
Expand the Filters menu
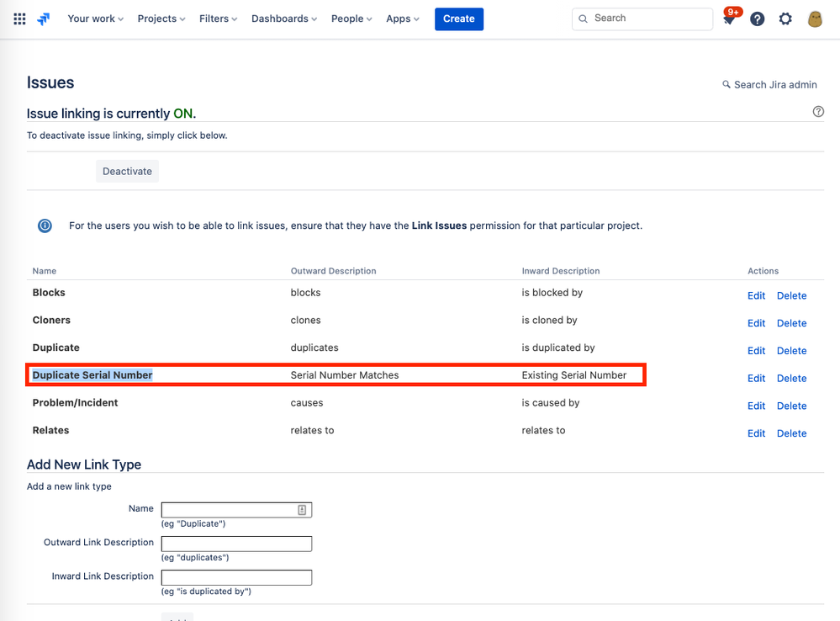click(x=218, y=19)
